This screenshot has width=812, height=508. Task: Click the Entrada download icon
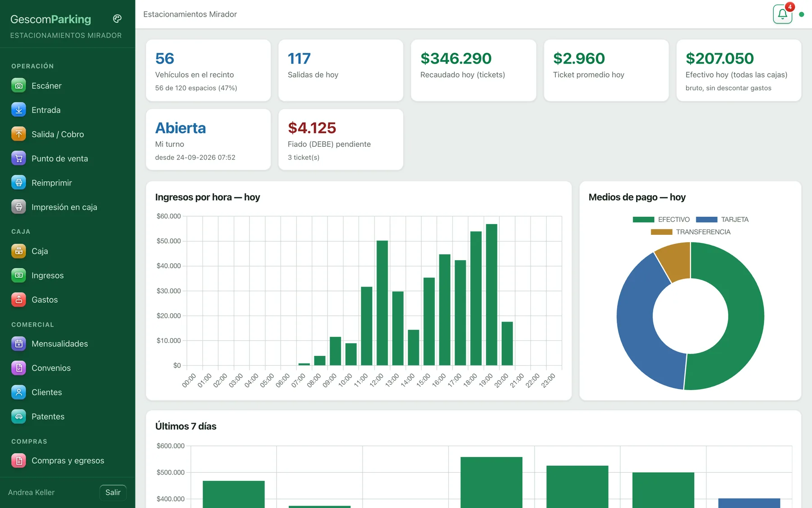tap(18, 110)
